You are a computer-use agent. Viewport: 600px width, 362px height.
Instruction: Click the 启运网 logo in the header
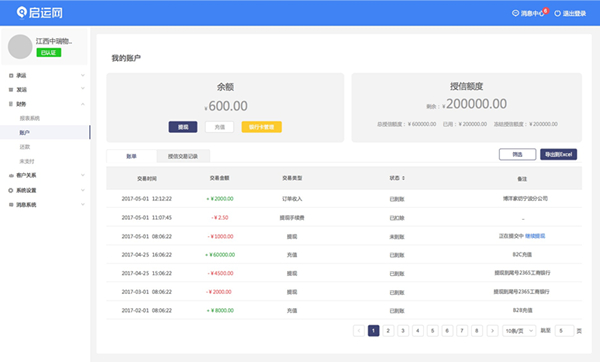(x=39, y=13)
